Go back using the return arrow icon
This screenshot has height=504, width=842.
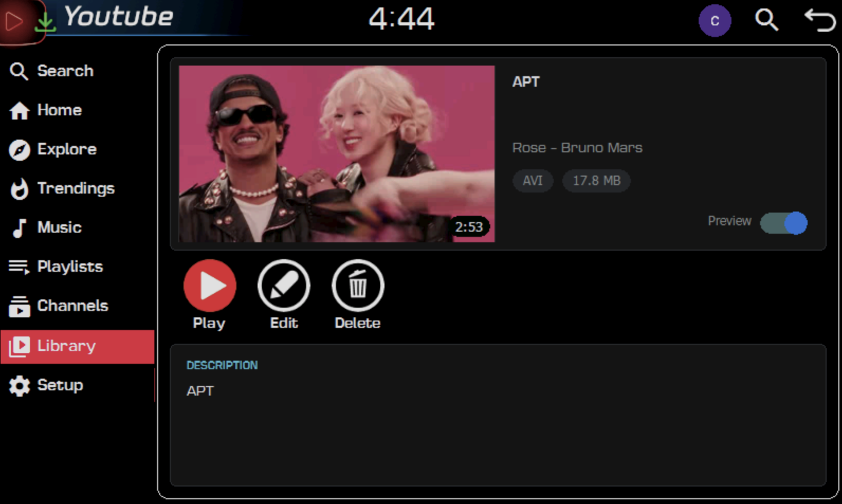pos(819,21)
